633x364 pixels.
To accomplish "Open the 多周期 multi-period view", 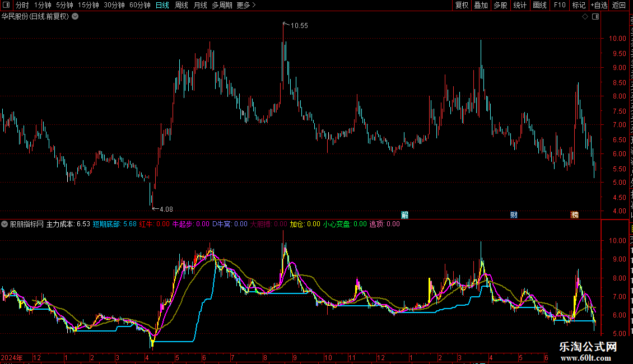I will point(222,5).
